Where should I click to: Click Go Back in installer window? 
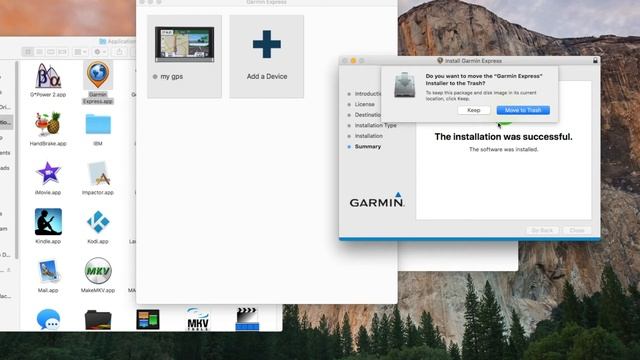click(542, 231)
